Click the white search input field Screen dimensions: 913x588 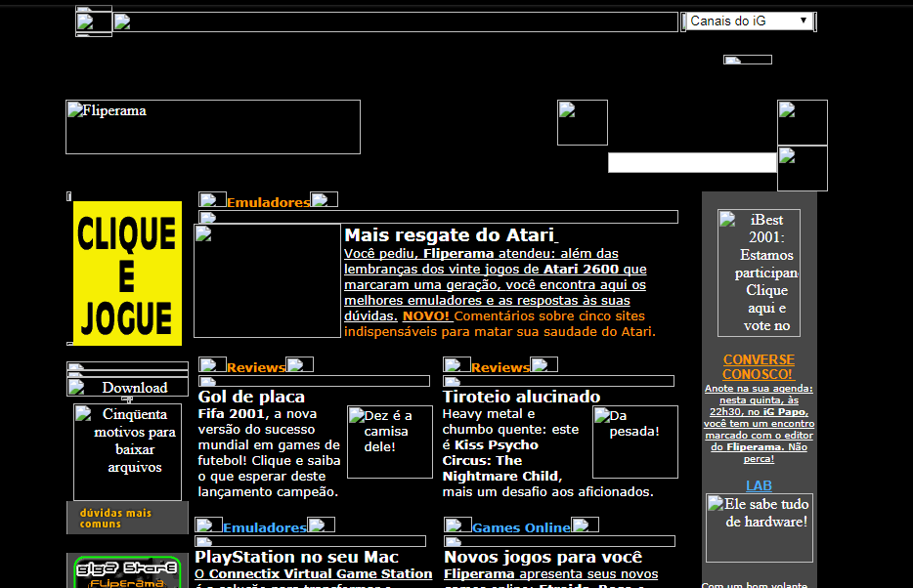point(692,162)
